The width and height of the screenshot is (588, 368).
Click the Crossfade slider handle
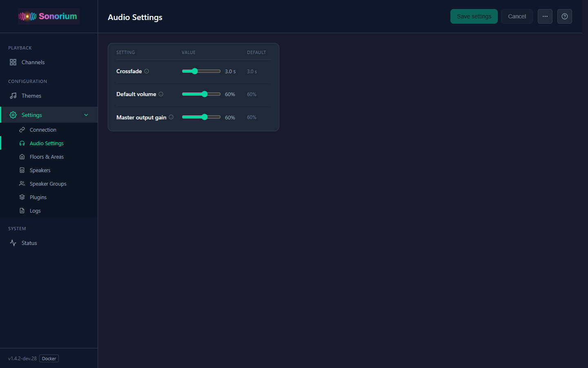coord(195,71)
